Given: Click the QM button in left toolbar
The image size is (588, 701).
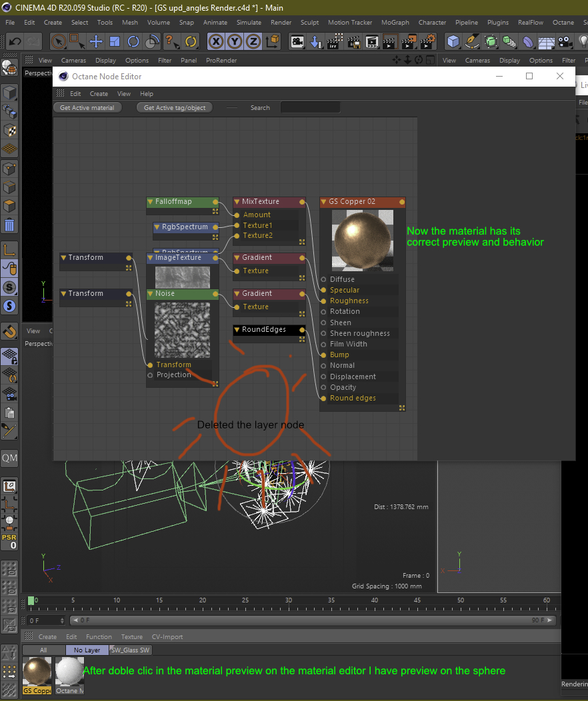Looking at the screenshot, I should 9,458.
